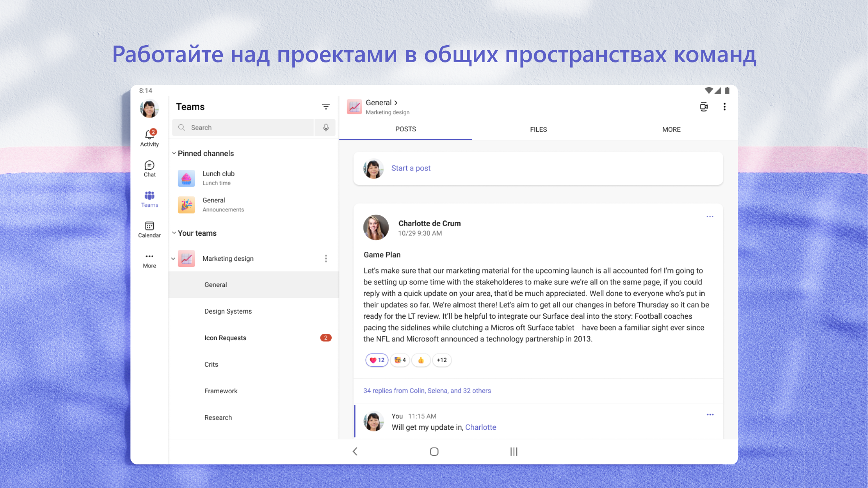Open the Icon Requests channel
The height and width of the screenshot is (488, 868).
coord(254,338)
